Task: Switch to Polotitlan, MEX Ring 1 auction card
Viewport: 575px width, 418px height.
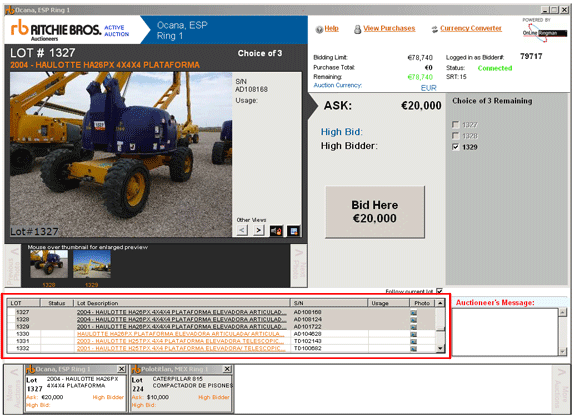Action: 181,389
